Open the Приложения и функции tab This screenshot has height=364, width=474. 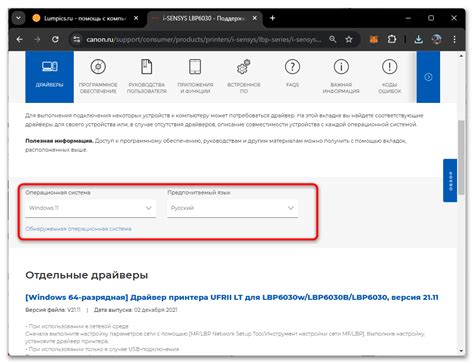(x=195, y=77)
